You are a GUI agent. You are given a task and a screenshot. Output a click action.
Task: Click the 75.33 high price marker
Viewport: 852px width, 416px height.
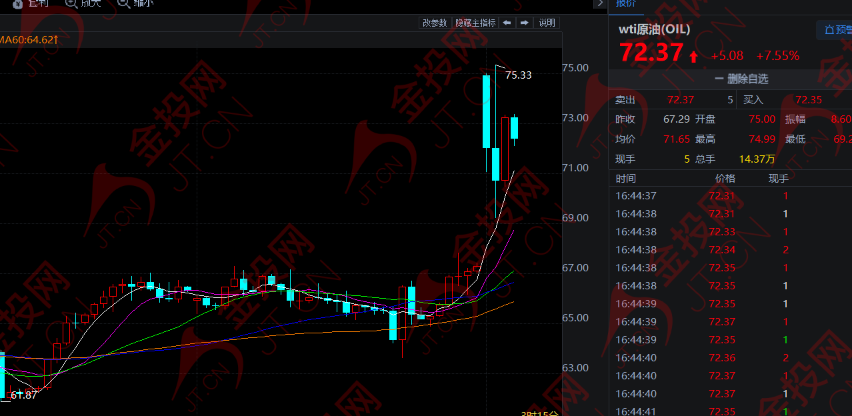[x=518, y=75]
